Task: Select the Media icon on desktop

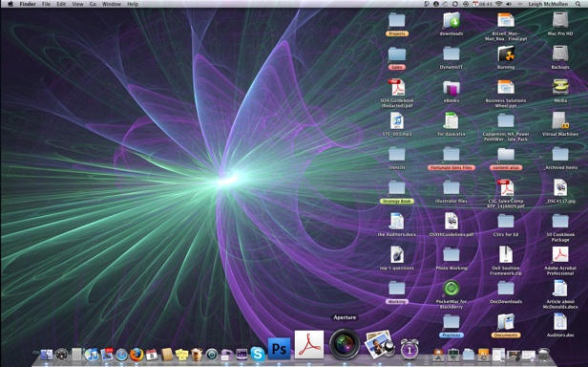Action: [560, 87]
